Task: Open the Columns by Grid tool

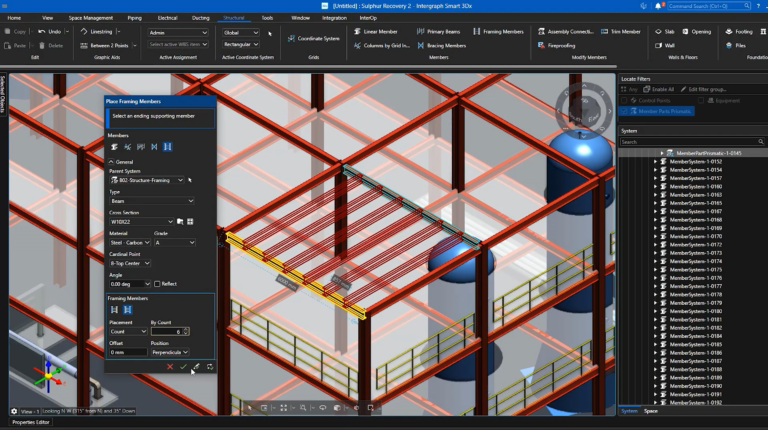Action: (382, 46)
